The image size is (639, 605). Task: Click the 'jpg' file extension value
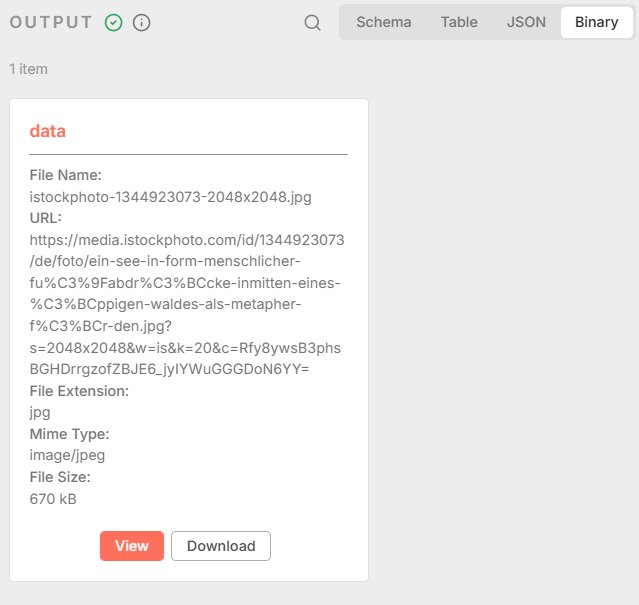click(x=40, y=412)
